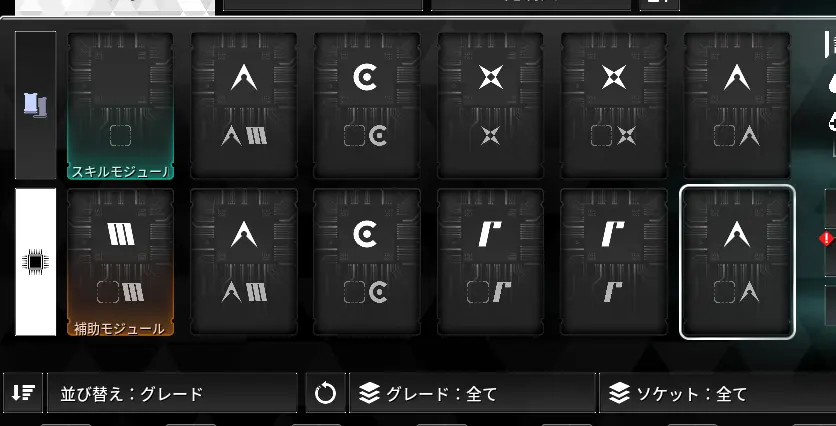This screenshot has height=426, width=836.
Task: Open the chip icon module tab
Action: (x=35, y=262)
